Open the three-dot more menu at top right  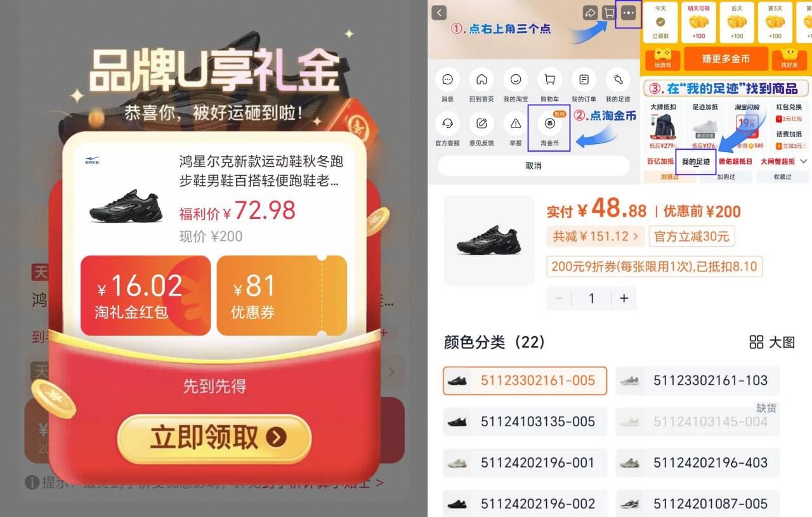[629, 13]
